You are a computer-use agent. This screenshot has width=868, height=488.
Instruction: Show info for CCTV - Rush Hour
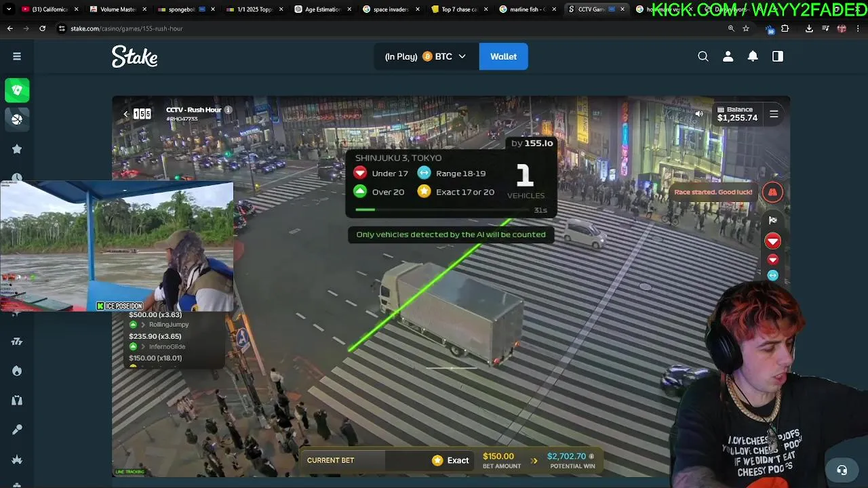tap(228, 110)
